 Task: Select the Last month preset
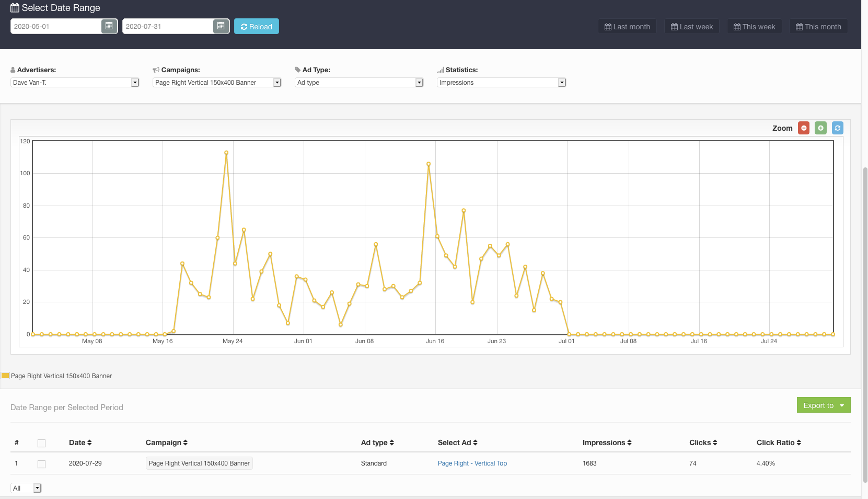point(627,27)
